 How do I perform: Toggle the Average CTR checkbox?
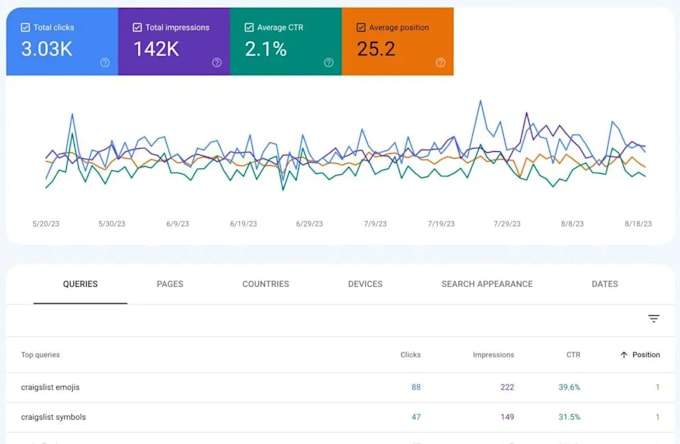[249, 27]
